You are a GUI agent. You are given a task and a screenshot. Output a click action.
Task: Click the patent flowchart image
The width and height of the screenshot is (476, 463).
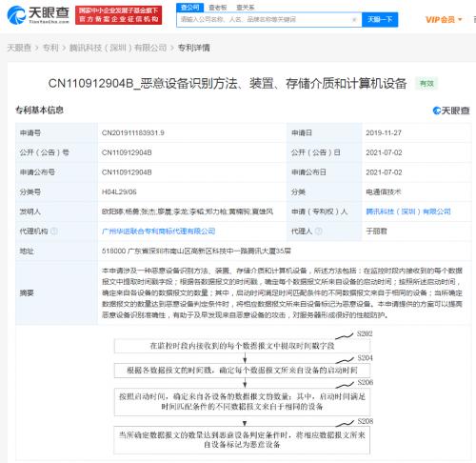(x=244, y=393)
